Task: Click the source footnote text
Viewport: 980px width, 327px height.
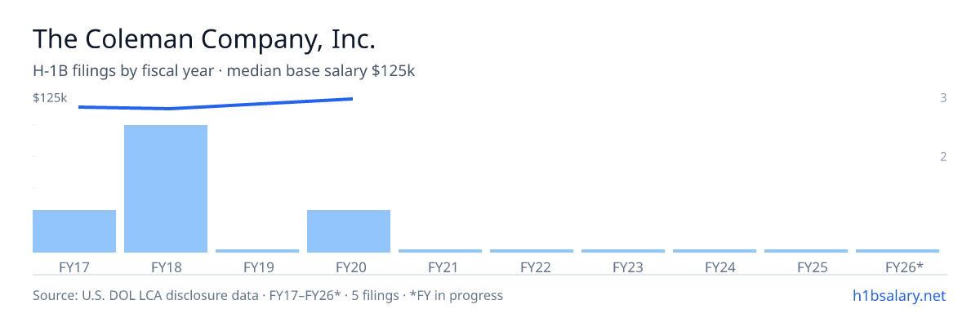Action: click(x=268, y=295)
